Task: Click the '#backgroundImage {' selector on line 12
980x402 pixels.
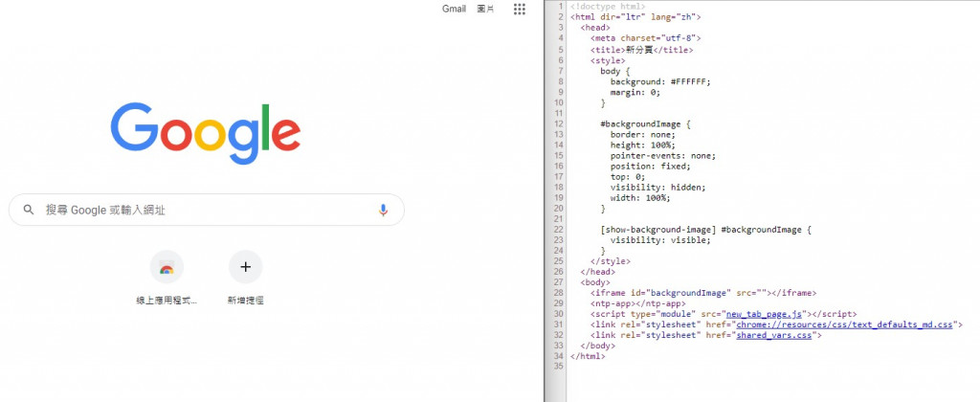Action: point(646,123)
